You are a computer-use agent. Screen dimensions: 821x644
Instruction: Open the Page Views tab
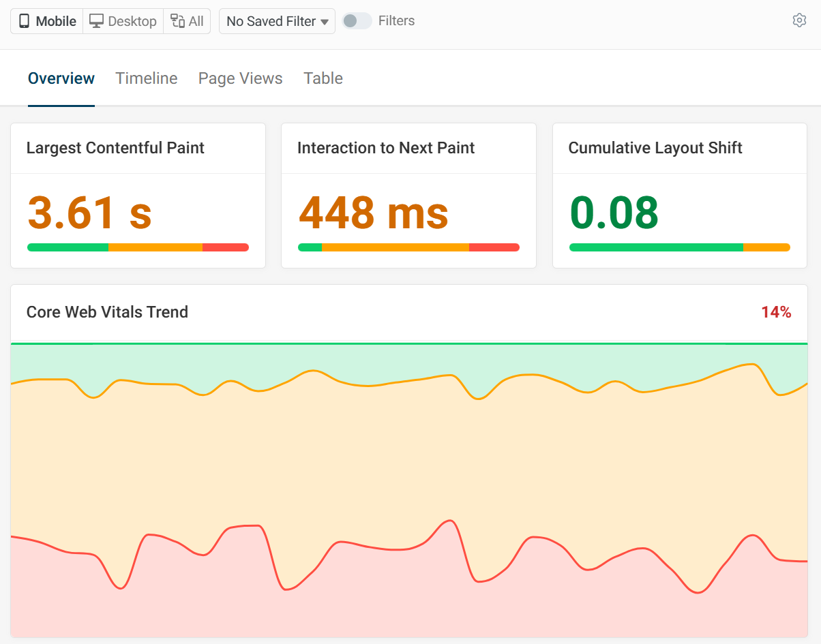240,78
